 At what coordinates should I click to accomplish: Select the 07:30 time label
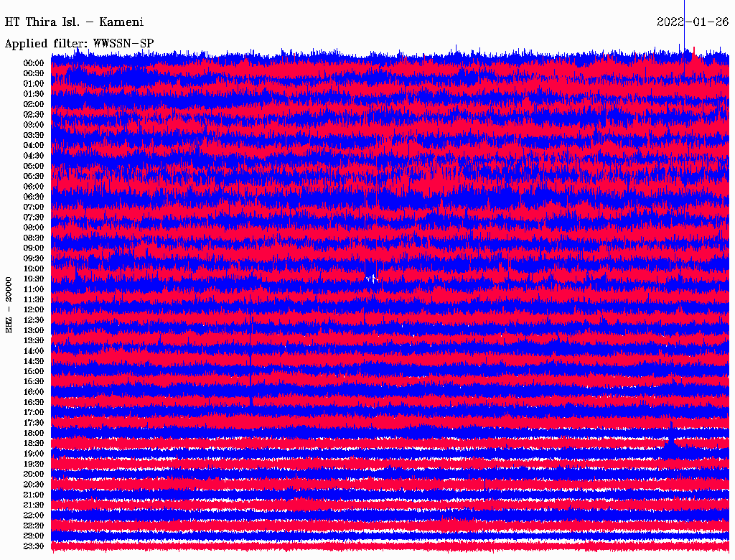pyautogui.click(x=34, y=217)
